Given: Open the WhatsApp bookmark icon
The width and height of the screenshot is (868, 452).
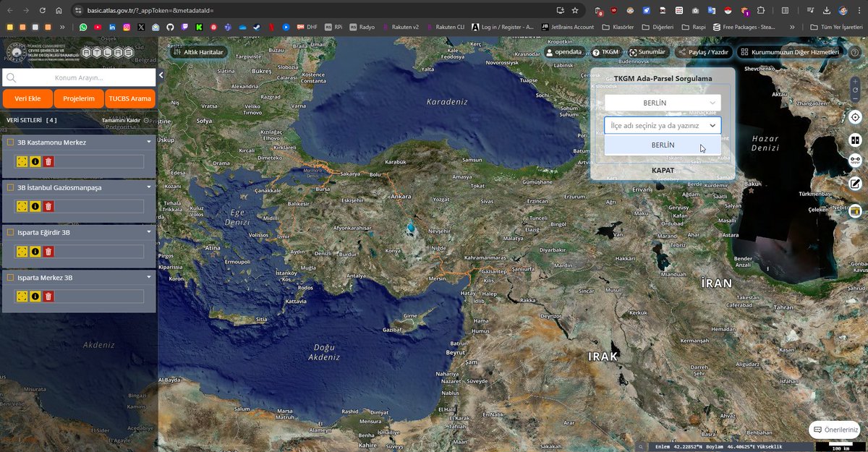Looking at the screenshot, I should pyautogui.click(x=83, y=27).
